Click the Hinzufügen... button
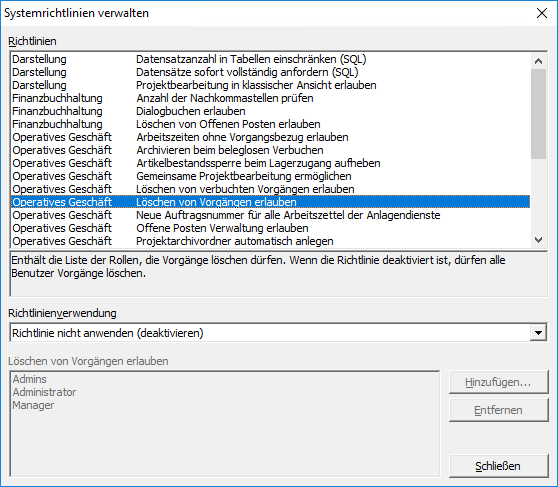 [x=498, y=382]
